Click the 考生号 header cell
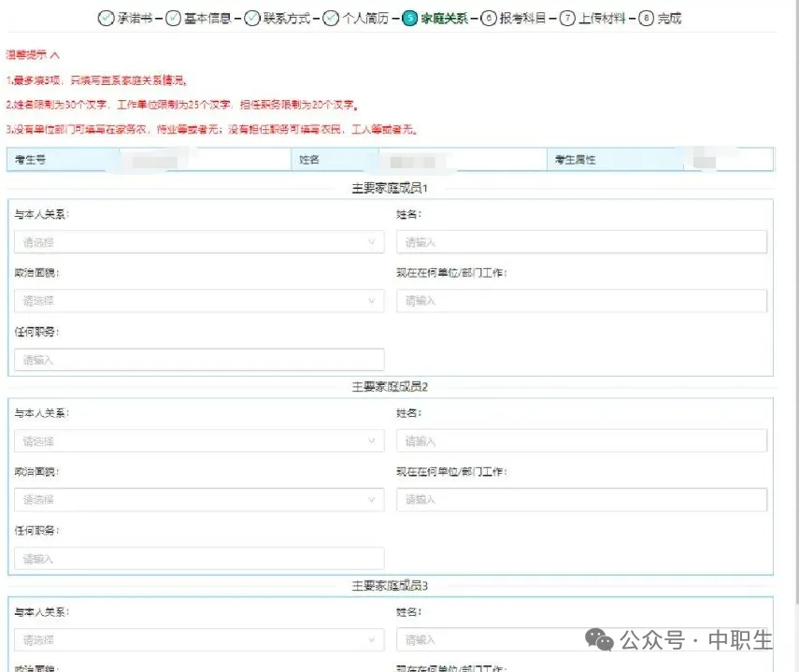799x672 pixels. tap(64, 160)
